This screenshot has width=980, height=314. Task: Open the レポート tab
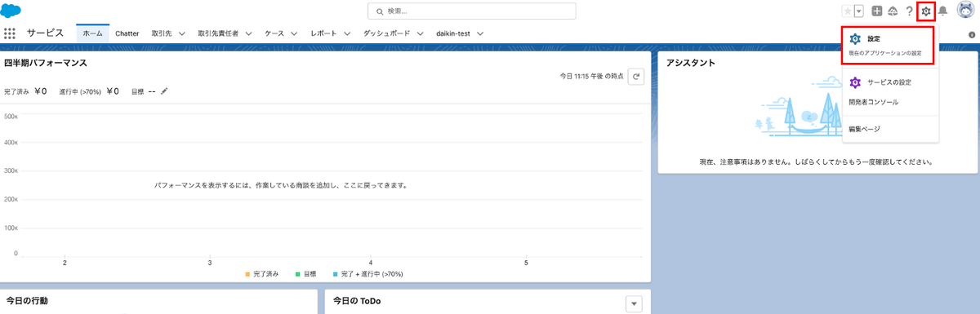324,33
